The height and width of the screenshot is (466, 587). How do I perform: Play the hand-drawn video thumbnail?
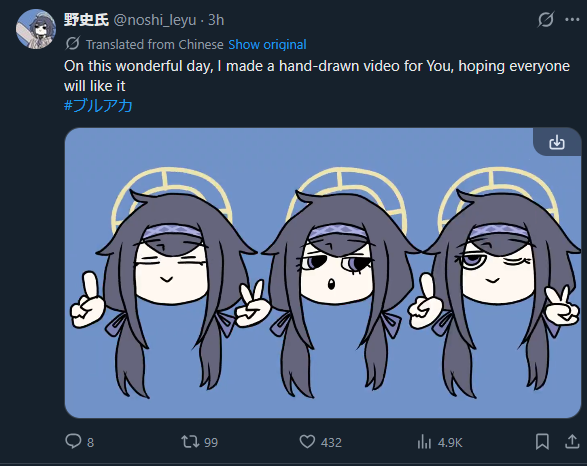click(x=323, y=273)
